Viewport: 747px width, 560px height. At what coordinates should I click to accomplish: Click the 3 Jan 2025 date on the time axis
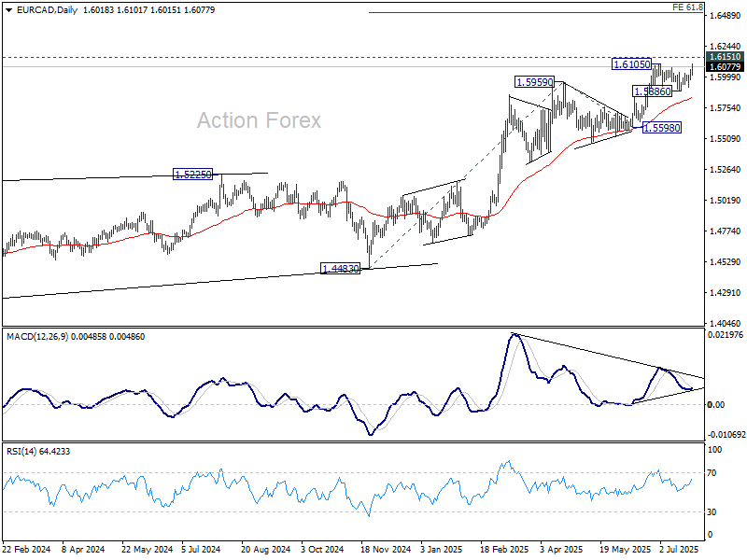tap(441, 549)
